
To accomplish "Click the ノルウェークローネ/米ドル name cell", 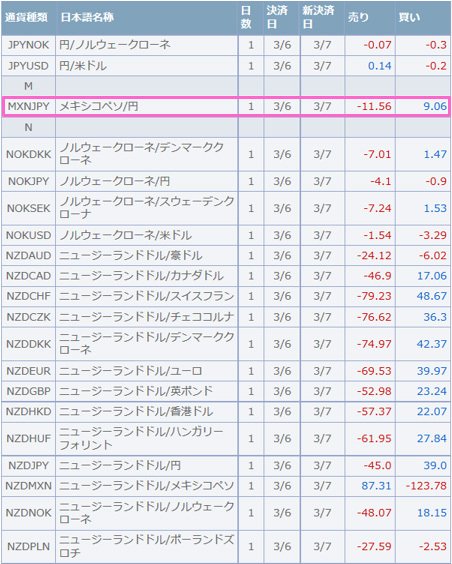I will click(x=146, y=235).
